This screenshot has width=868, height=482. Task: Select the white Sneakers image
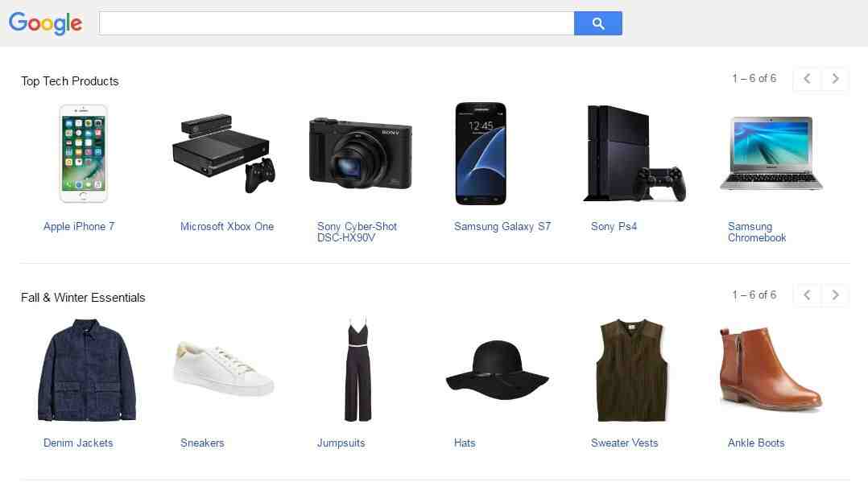tap(223, 369)
